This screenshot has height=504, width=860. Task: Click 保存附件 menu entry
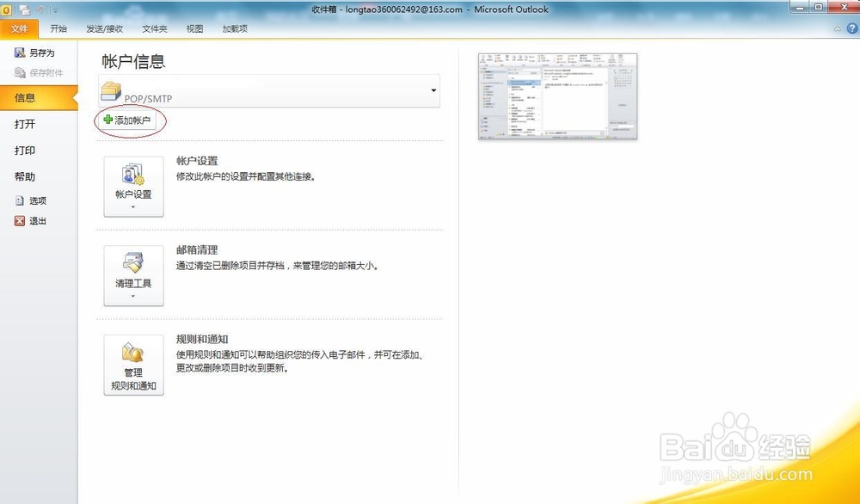(x=39, y=72)
